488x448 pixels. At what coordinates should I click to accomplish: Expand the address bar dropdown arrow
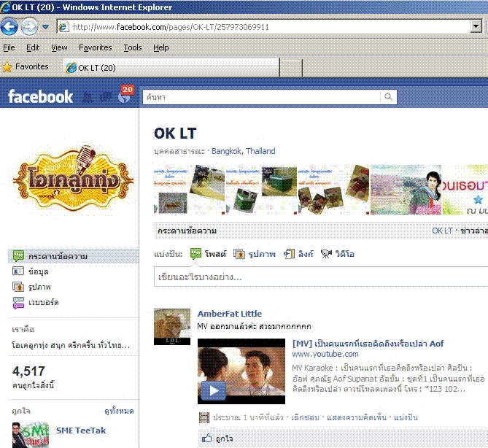476,27
